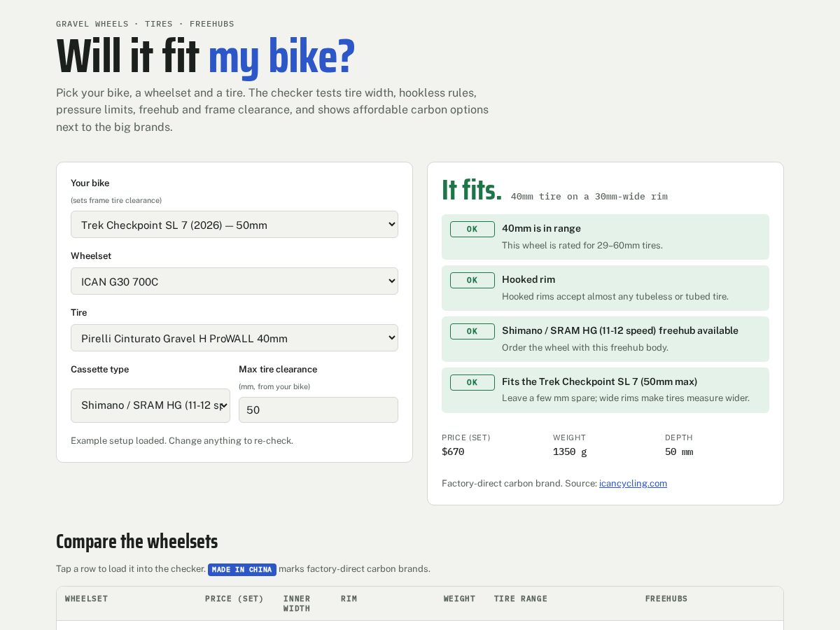Click 'Order the wheel with this freehub body.'

[585, 347]
